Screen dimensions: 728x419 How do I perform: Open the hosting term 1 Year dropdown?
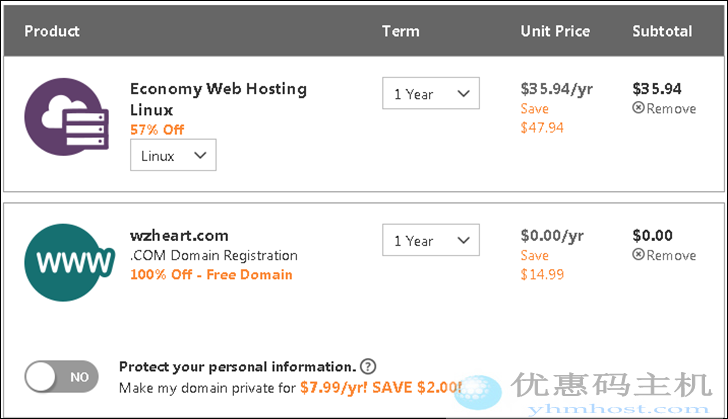[x=431, y=94]
